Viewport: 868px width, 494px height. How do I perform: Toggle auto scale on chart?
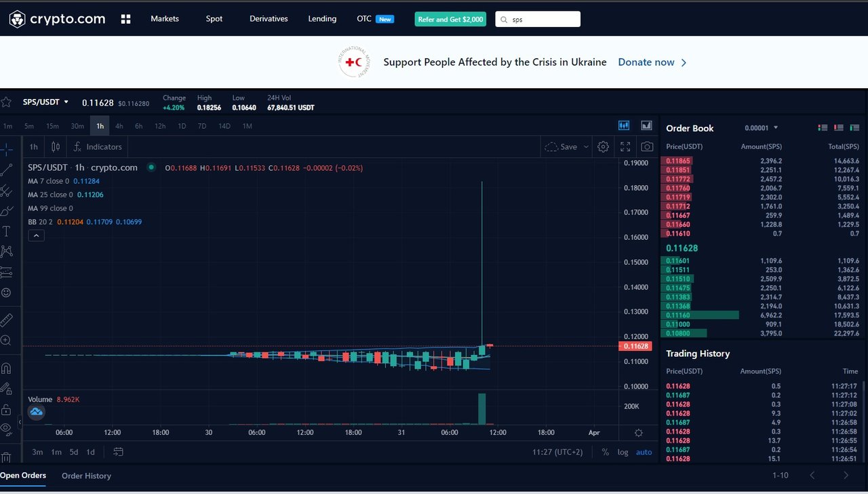point(644,452)
